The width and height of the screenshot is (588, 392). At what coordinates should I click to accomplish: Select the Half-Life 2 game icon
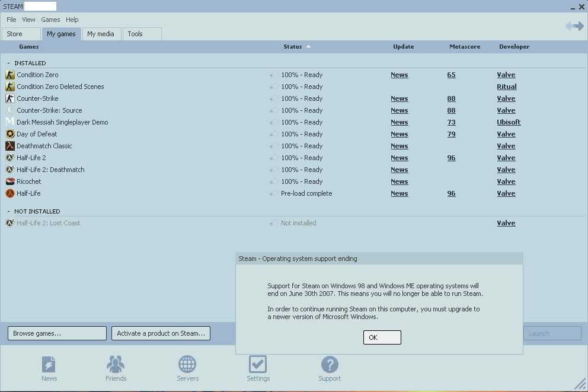(10, 158)
